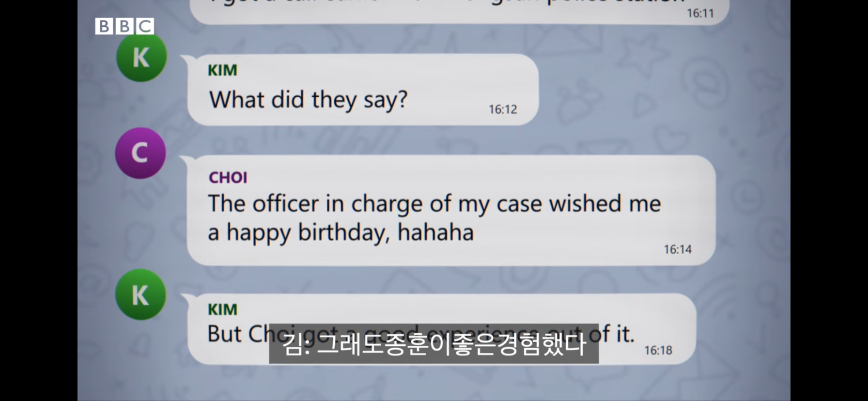
Task: Click the KIM name in the last message
Action: pos(222,309)
